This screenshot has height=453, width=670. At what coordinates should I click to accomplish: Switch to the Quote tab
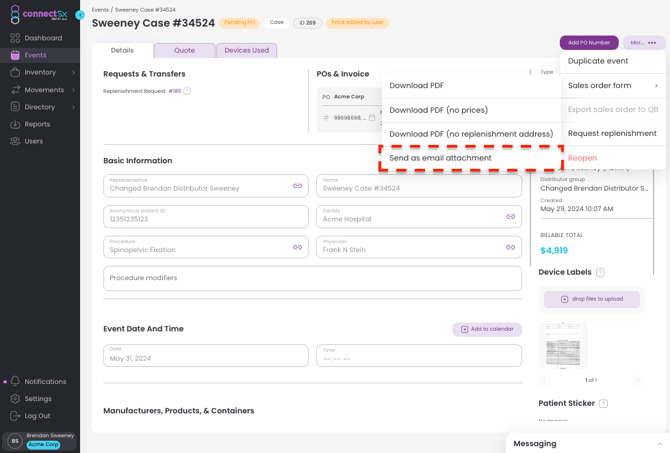coord(185,50)
